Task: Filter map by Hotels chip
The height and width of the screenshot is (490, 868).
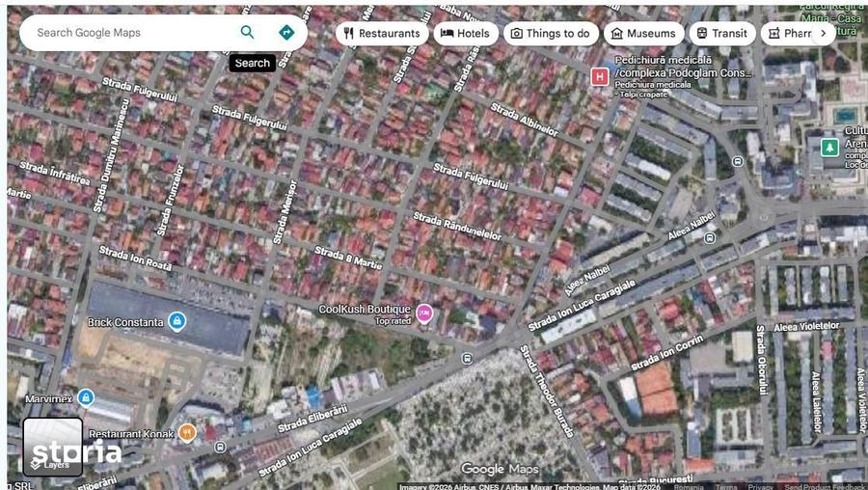Action: pyautogui.click(x=466, y=33)
